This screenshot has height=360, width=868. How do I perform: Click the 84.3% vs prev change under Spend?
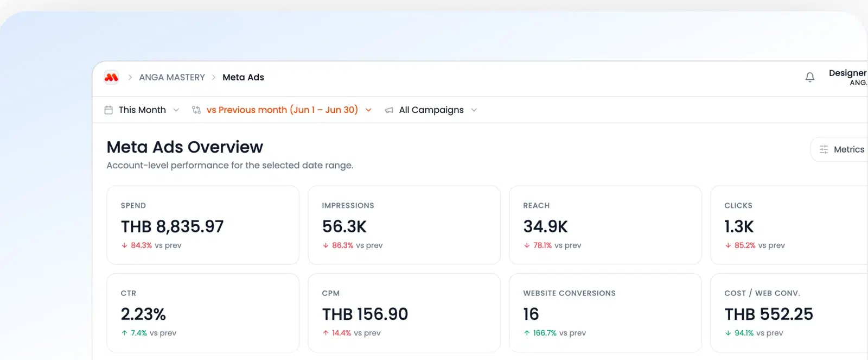pyautogui.click(x=151, y=245)
